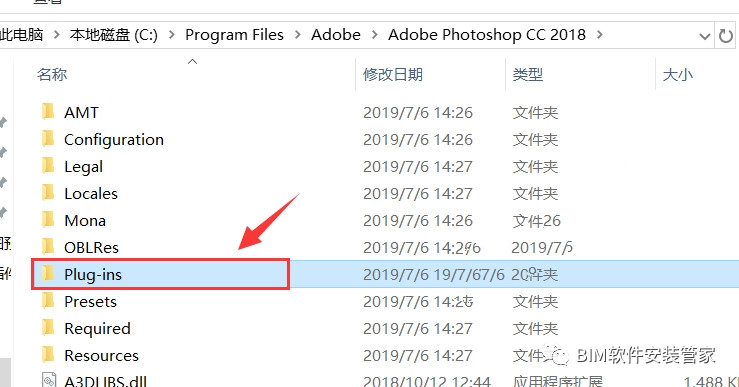The width and height of the screenshot is (739, 387).
Task: Click the A3DLIBS.dll file icon
Action: pos(49,380)
